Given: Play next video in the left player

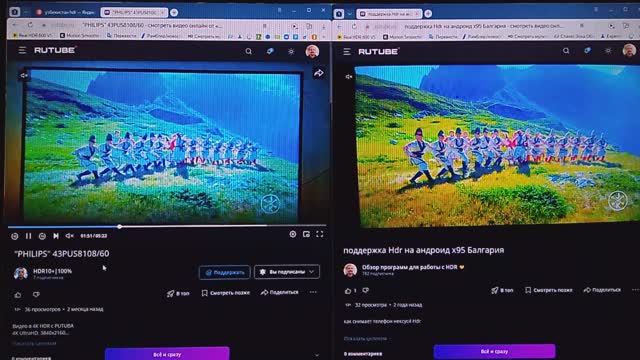Looking at the screenshot, I should pyautogui.click(x=56, y=236).
